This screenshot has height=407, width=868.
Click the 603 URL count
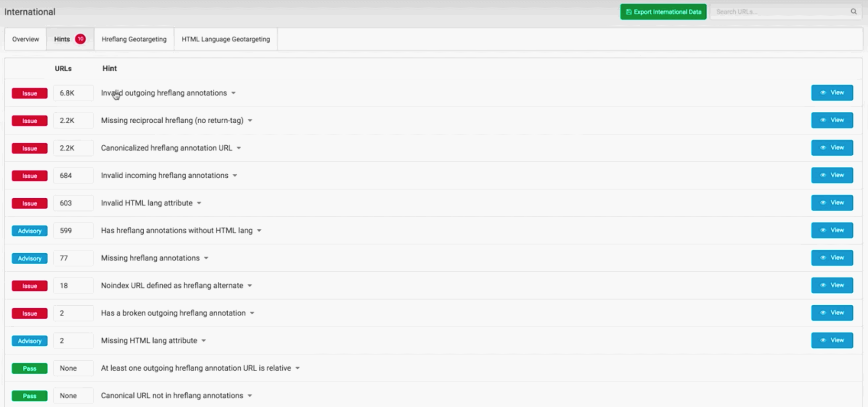pyautogui.click(x=73, y=203)
